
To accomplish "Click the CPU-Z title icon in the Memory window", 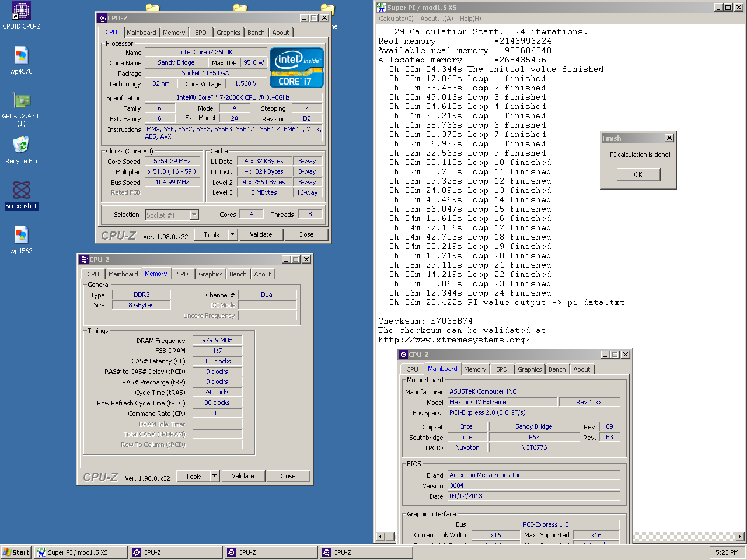I will [x=83, y=260].
